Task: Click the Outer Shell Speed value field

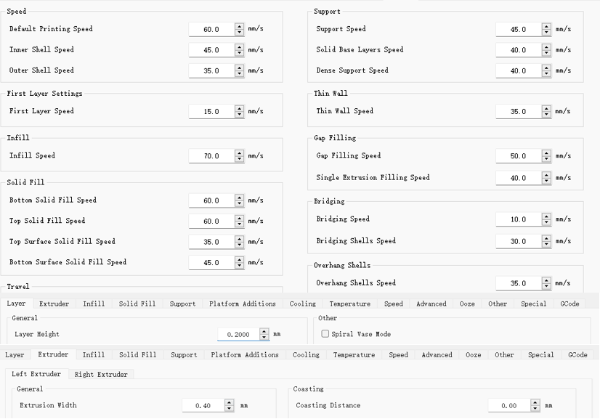Action: (x=211, y=71)
